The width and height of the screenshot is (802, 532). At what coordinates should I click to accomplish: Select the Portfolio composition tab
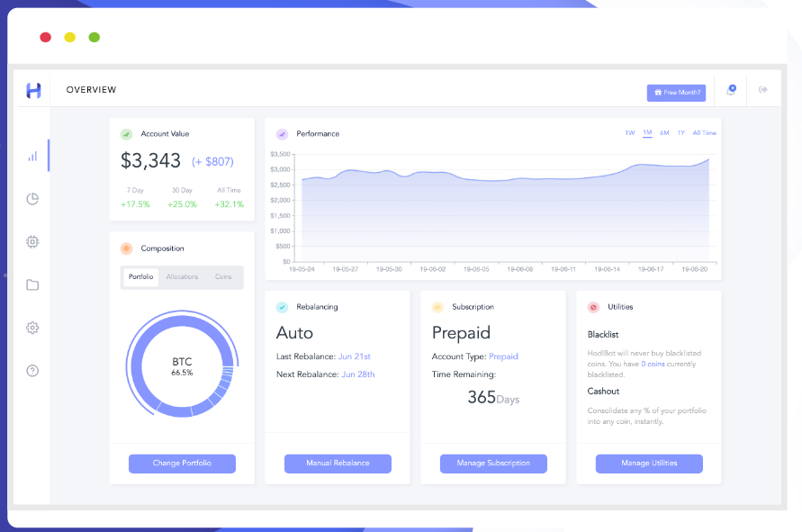pos(140,276)
